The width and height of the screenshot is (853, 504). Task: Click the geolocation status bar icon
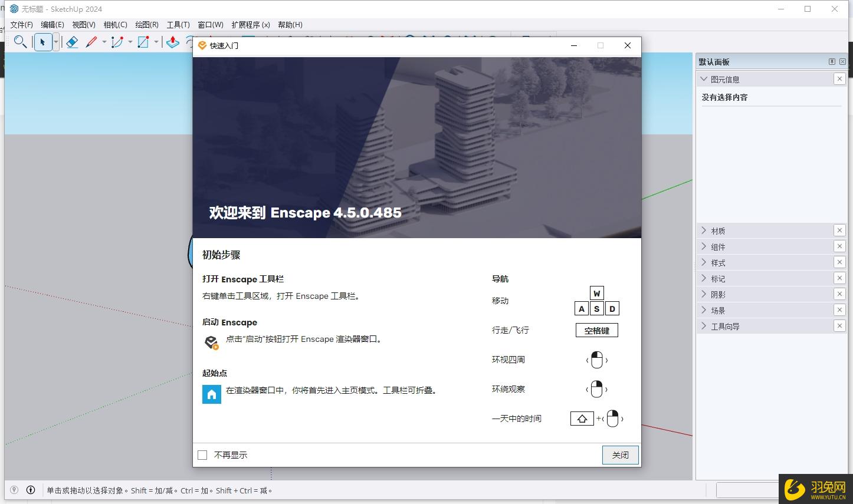pos(14,490)
